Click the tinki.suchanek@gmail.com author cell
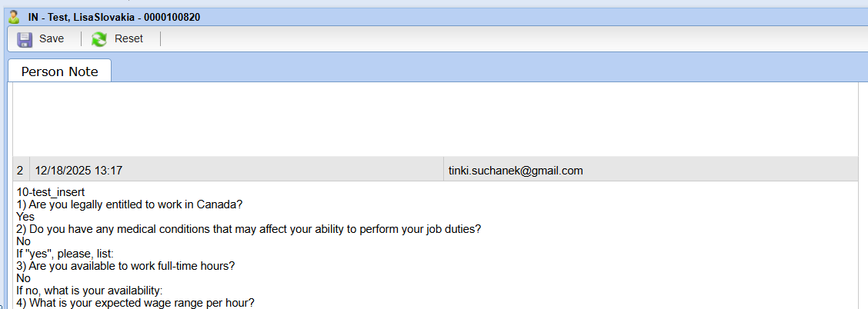The image size is (868, 309). pyautogui.click(x=516, y=171)
